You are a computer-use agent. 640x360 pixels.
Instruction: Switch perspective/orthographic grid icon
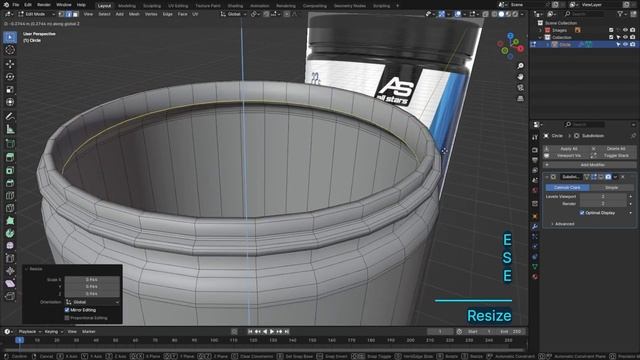coord(520,99)
